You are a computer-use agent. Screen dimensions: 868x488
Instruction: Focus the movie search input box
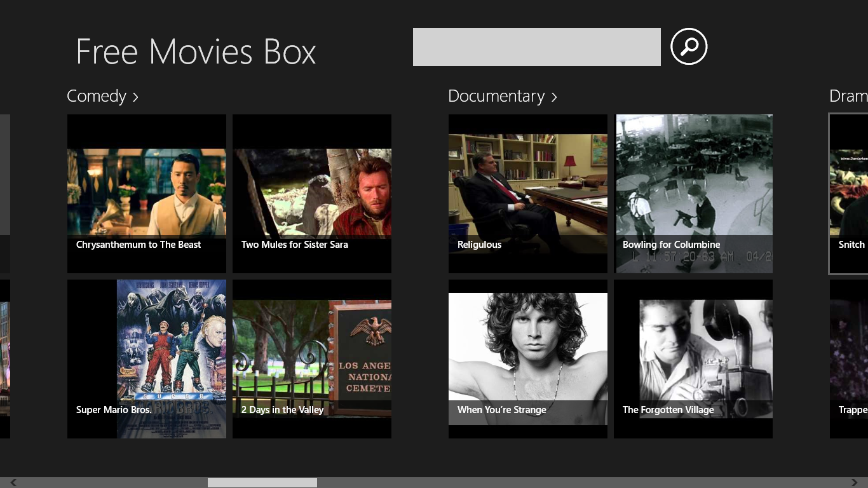[537, 47]
